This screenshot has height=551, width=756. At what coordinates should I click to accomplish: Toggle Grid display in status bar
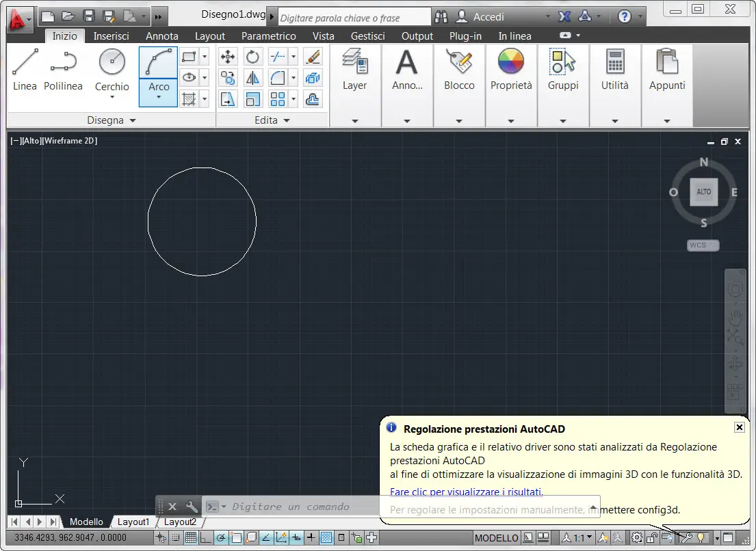(x=191, y=537)
